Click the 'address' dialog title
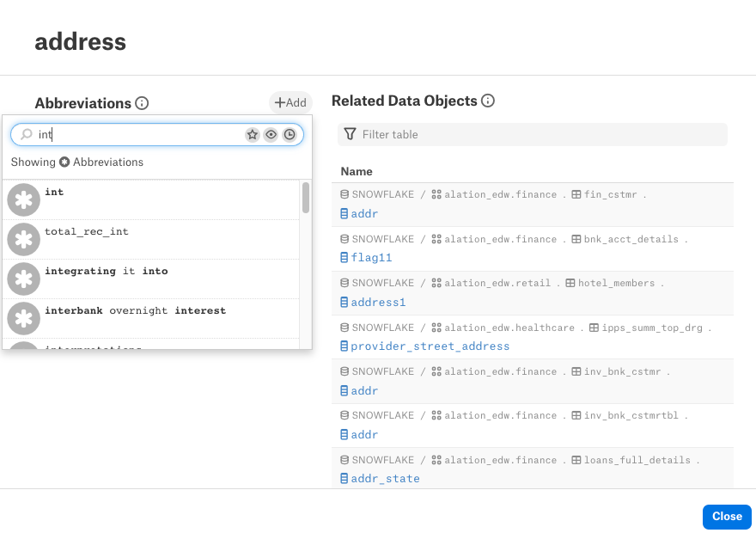Screen dimensions: 756x533 pos(81,41)
